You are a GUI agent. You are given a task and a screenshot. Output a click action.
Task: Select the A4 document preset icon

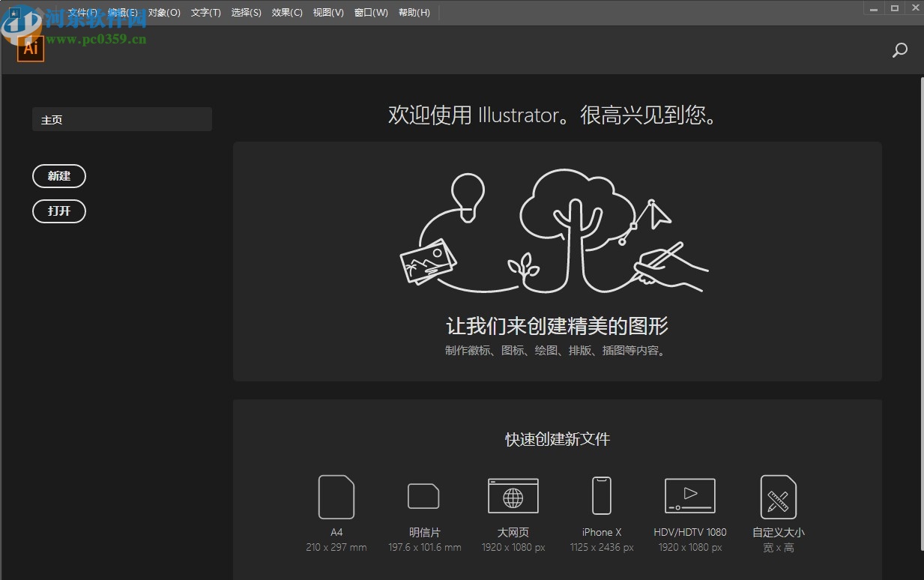click(336, 497)
